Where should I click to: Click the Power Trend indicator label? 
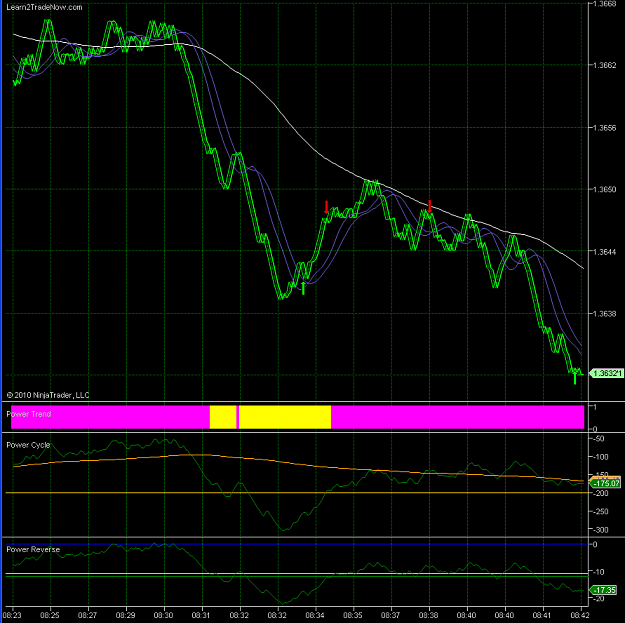tap(29, 414)
